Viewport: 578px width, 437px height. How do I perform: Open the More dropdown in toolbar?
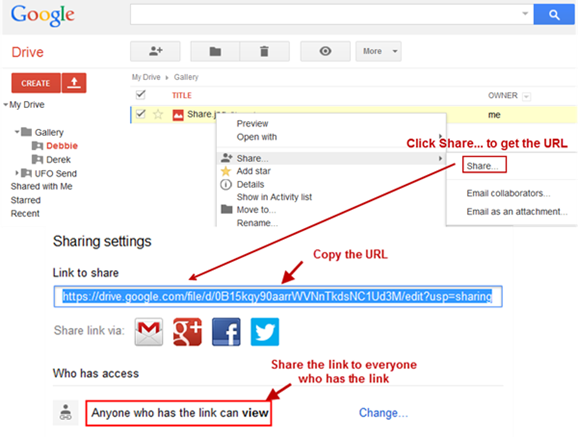pyautogui.click(x=378, y=51)
